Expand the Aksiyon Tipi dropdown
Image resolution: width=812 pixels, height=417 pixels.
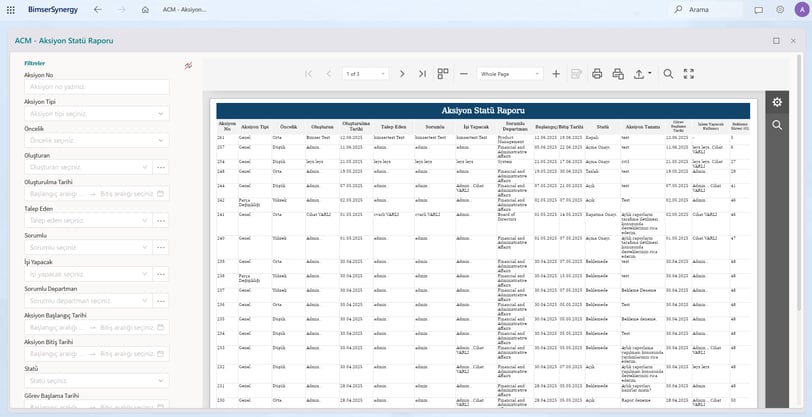click(x=97, y=113)
